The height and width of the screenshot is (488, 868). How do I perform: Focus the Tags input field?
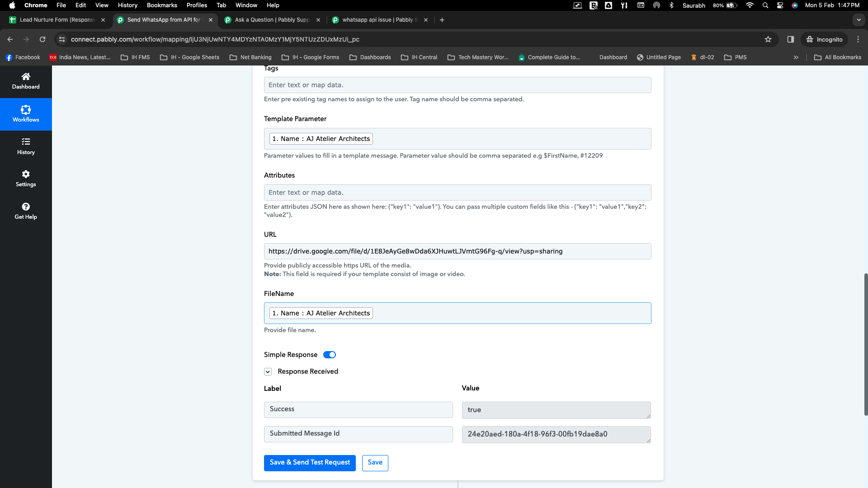[x=458, y=85]
